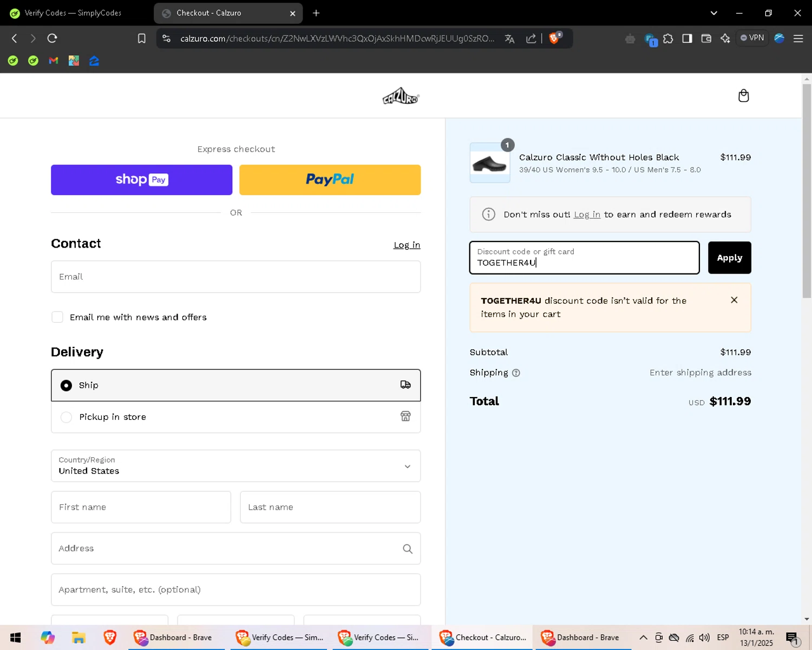Open the translate page icon
812x650 pixels.
(x=509, y=38)
